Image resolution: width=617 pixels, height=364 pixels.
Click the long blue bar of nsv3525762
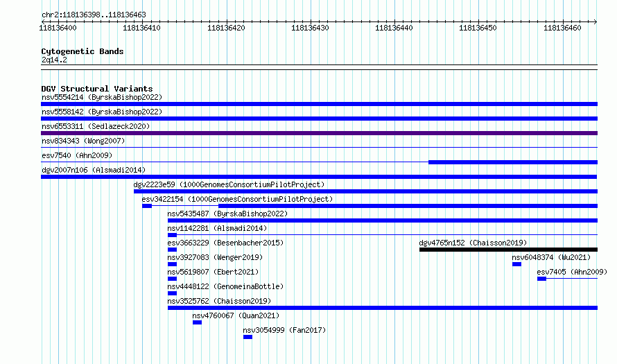(x=383, y=308)
